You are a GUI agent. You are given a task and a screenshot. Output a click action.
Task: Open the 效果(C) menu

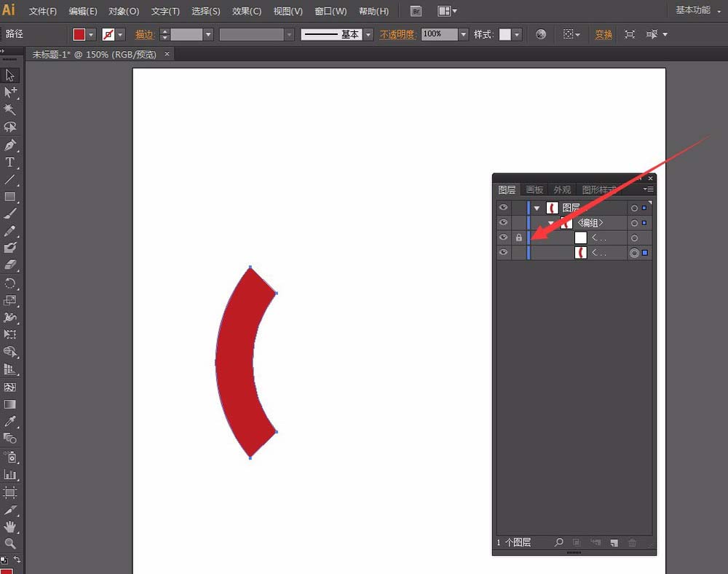coord(247,12)
